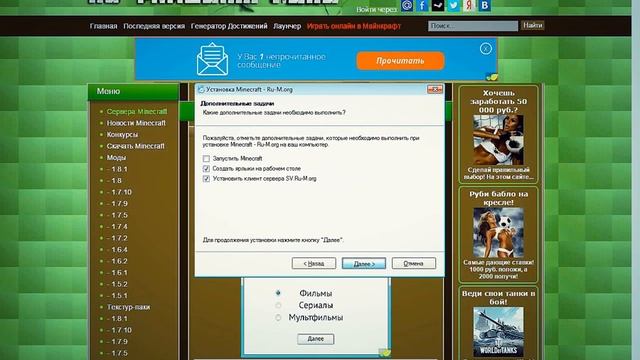
Task: Sign in via Mail.ru icon
Action: tap(407, 5)
